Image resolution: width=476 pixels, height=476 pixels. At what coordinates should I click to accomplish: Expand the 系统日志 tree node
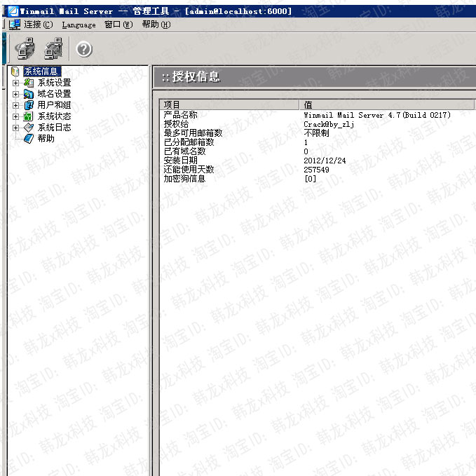16,128
